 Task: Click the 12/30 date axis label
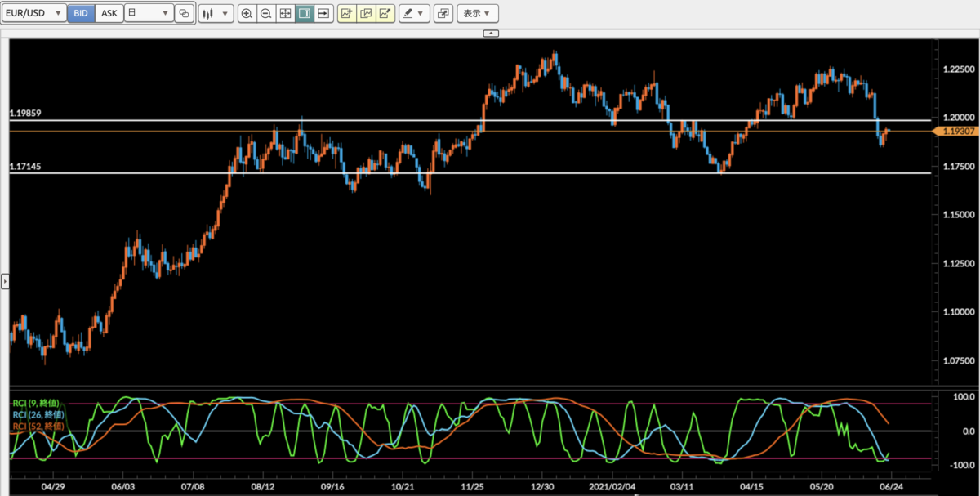(542, 485)
